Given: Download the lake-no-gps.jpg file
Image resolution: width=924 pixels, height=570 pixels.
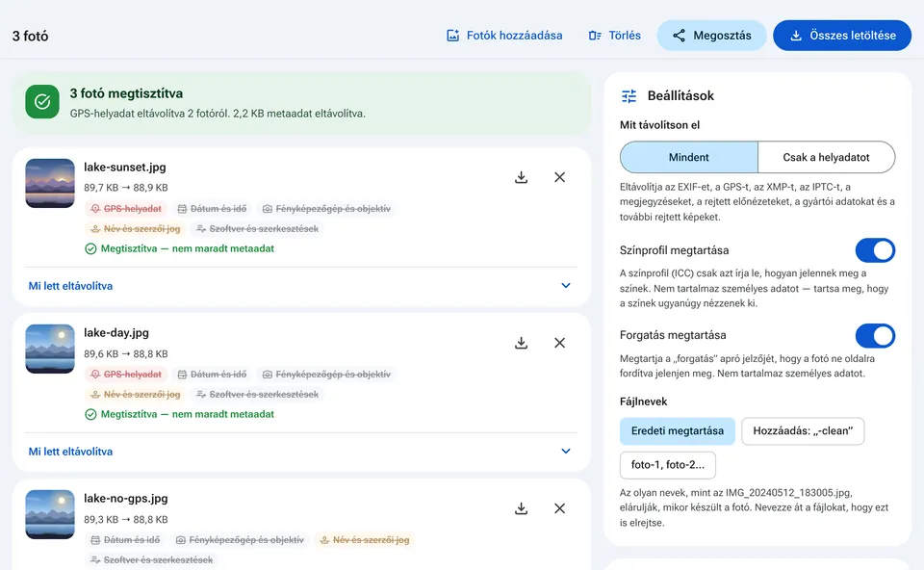Looking at the screenshot, I should tap(521, 508).
